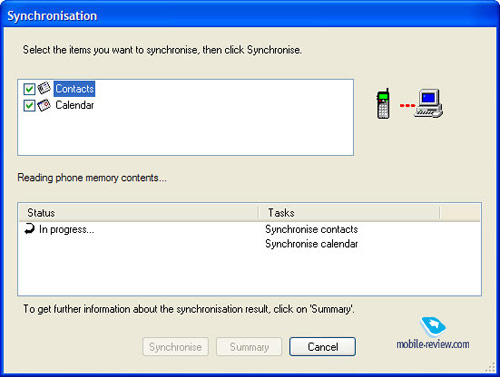Click the resize grip in dialog corner
This screenshot has width=500, height=377.
490,367
